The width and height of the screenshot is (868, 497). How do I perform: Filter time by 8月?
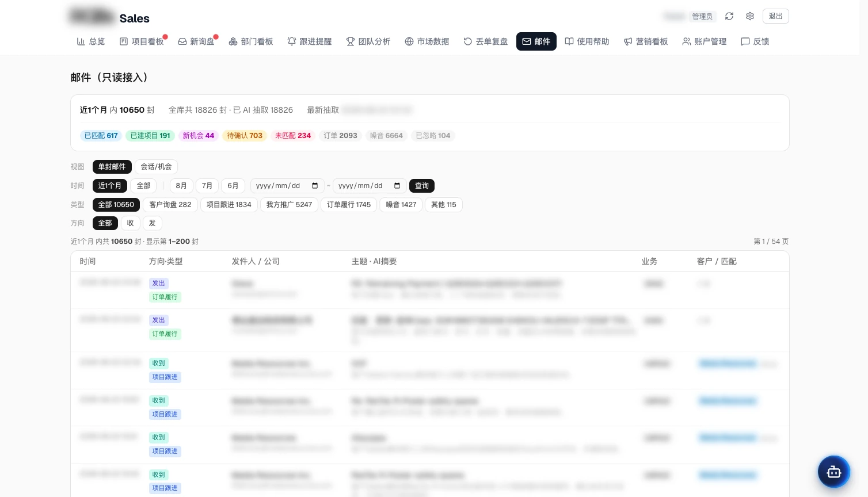181,186
